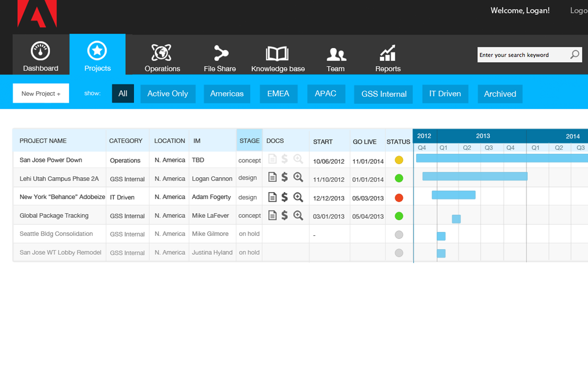Toggle the Archived filter
This screenshot has height=371, width=588.
[500, 94]
